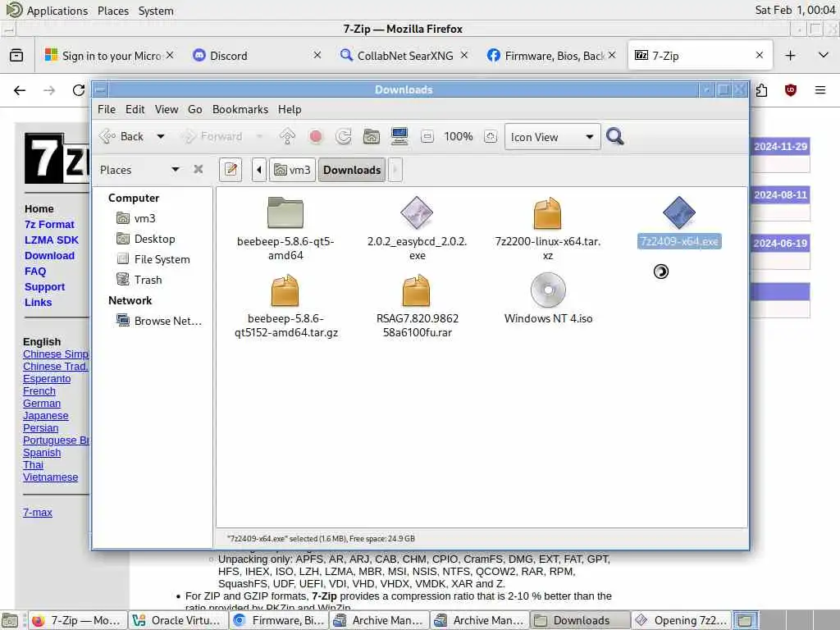Select the 7z2200-linux-x64.tar.xz archive icon
This screenshot has width=840, height=630.
pos(547,212)
